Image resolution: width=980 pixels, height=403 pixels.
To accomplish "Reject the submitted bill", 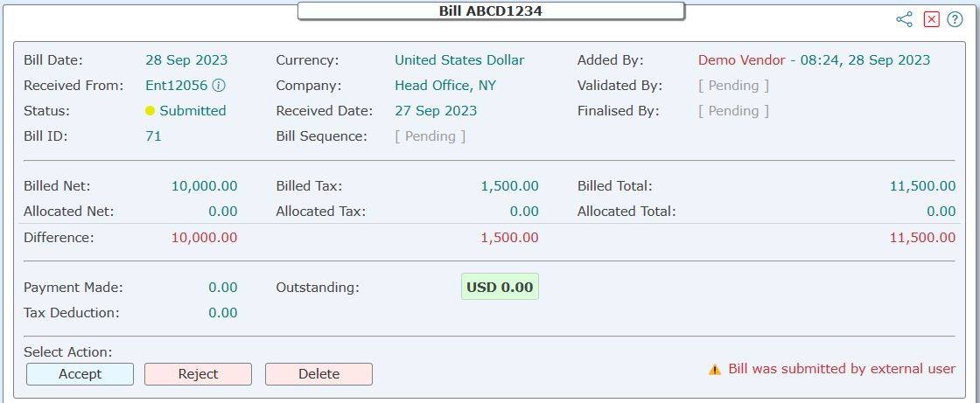I will coord(198,374).
